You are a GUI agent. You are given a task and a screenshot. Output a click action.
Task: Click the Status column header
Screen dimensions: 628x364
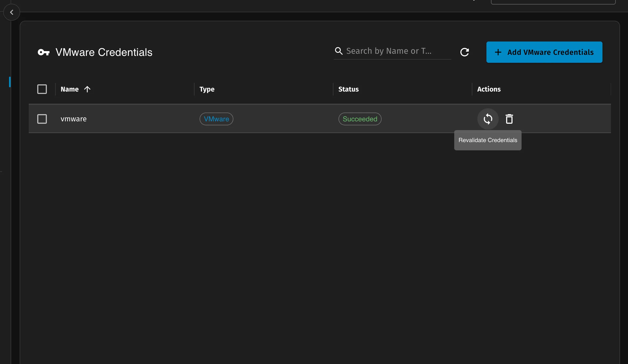tap(348, 89)
